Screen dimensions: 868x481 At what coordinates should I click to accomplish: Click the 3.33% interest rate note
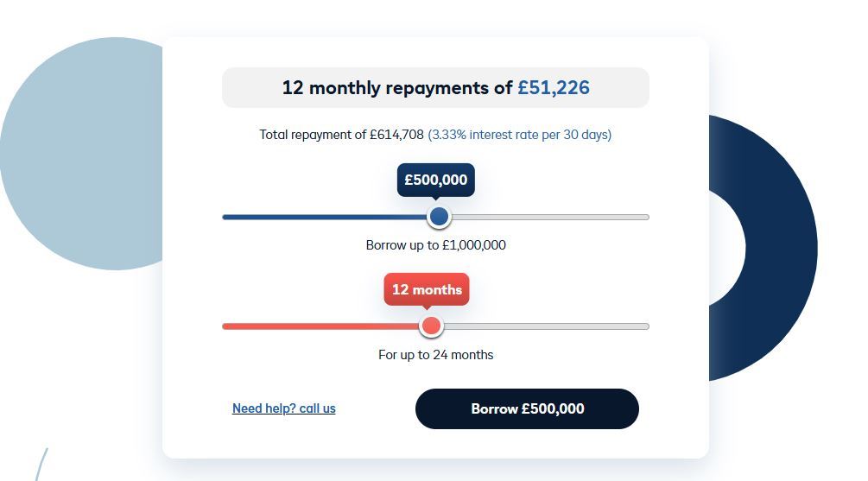[519, 135]
